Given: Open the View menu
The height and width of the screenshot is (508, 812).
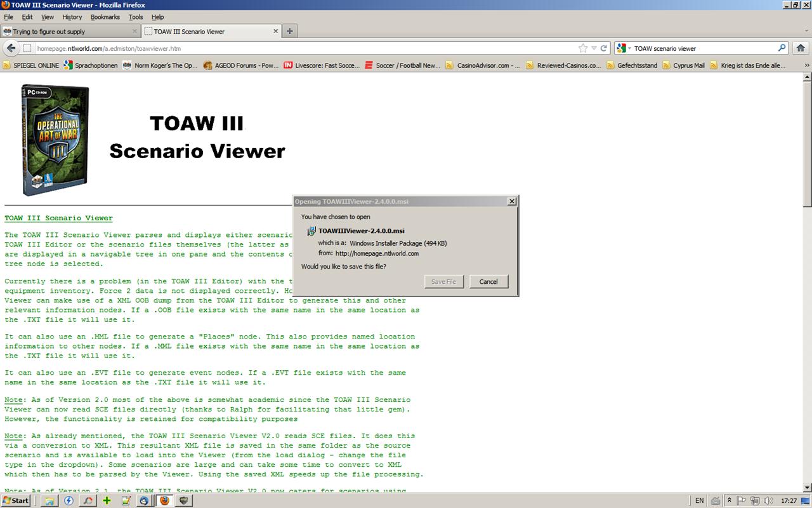Looking at the screenshot, I should pos(48,17).
